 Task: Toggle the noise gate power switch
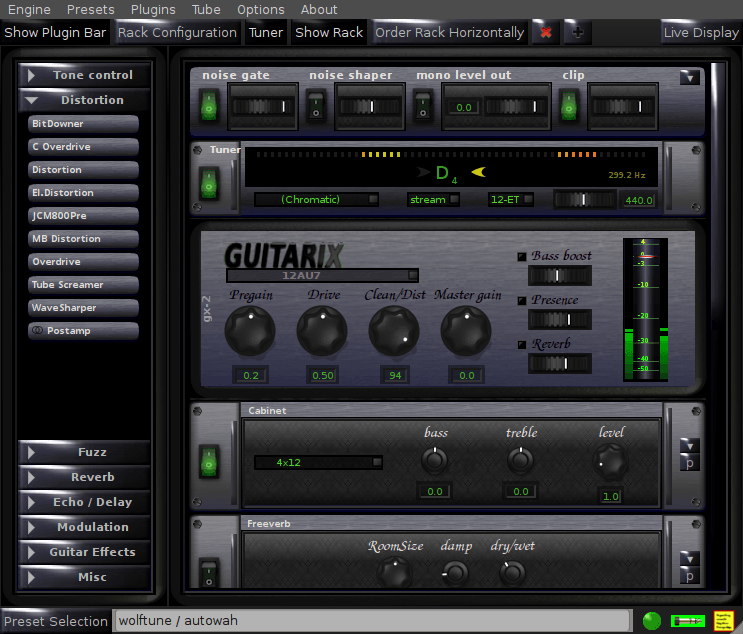(x=208, y=106)
